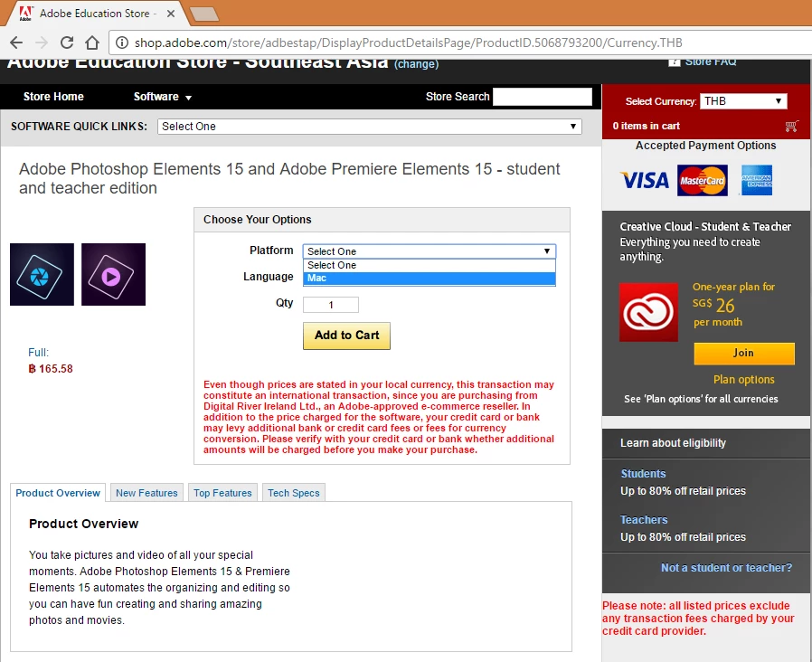
Task: Click the MasterCard payment logo
Action: (x=703, y=180)
